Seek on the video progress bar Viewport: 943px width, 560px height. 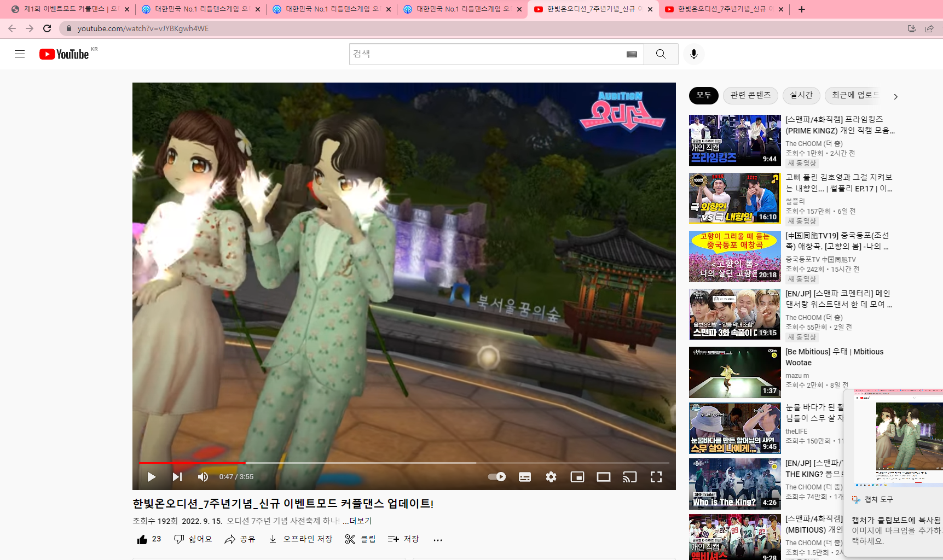(404, 463)
